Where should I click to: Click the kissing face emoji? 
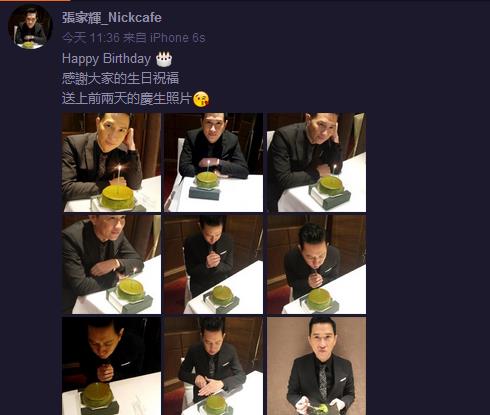(201, 99)
